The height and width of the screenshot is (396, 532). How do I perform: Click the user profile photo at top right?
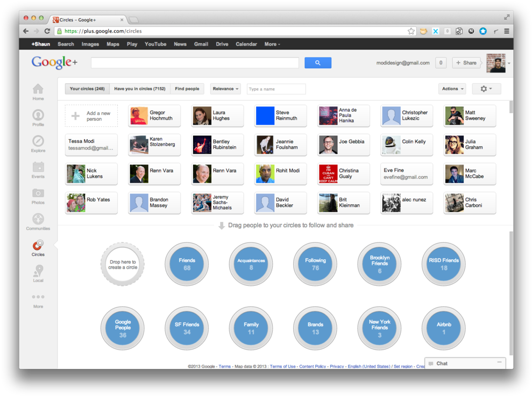tap(496, 63)
